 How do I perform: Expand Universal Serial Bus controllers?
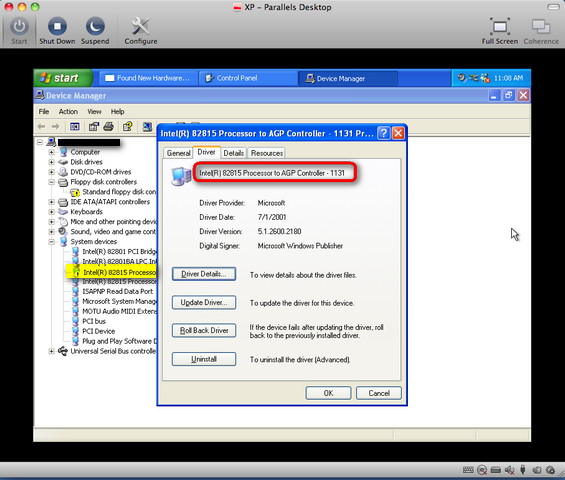click(x=52, y=351)
